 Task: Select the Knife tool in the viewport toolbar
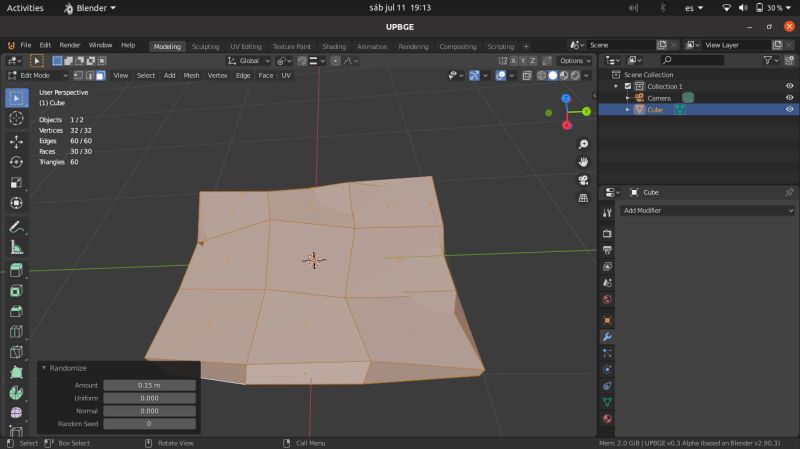click(x=16, y=352)
